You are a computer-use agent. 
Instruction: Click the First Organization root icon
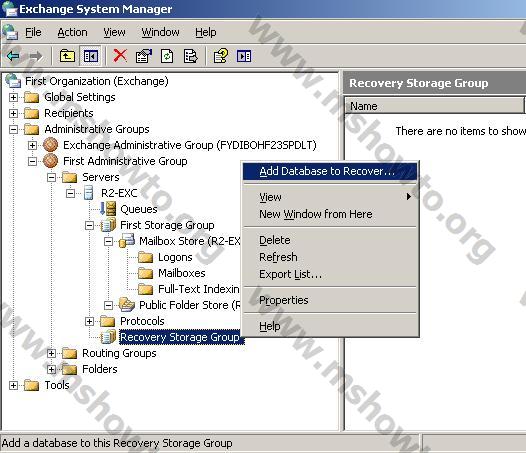point(13,81)
